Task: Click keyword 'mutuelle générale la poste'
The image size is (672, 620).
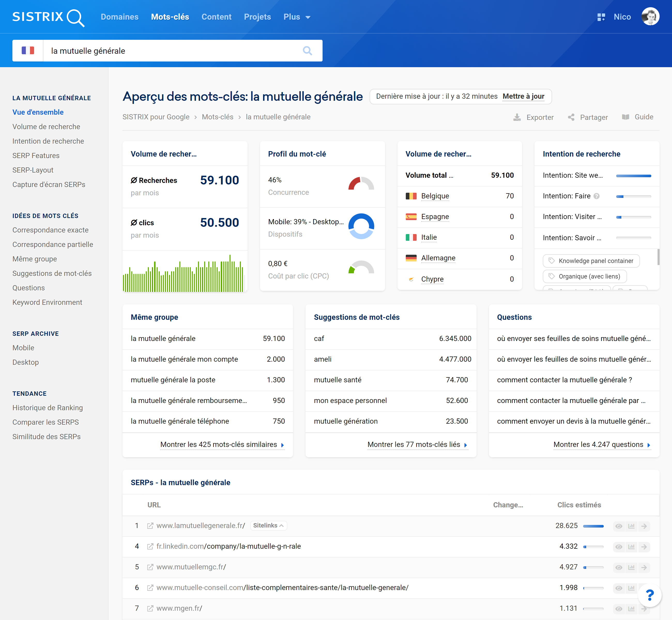Action: 173,380
